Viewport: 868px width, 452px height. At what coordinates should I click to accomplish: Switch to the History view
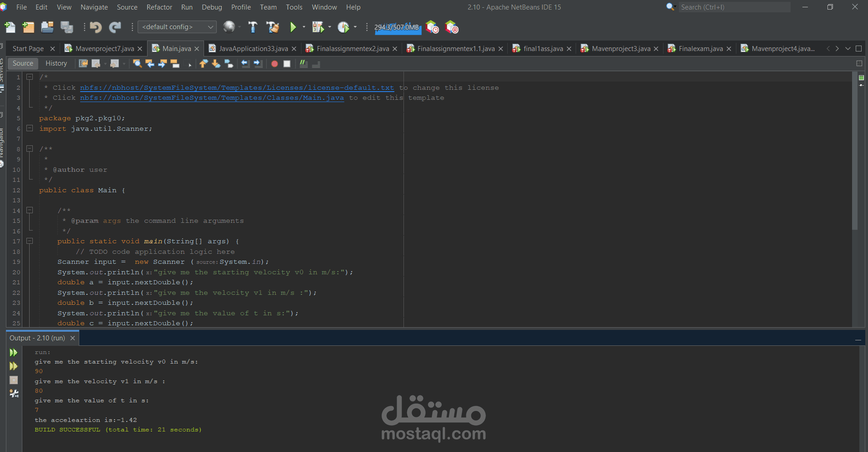[56, 63]
